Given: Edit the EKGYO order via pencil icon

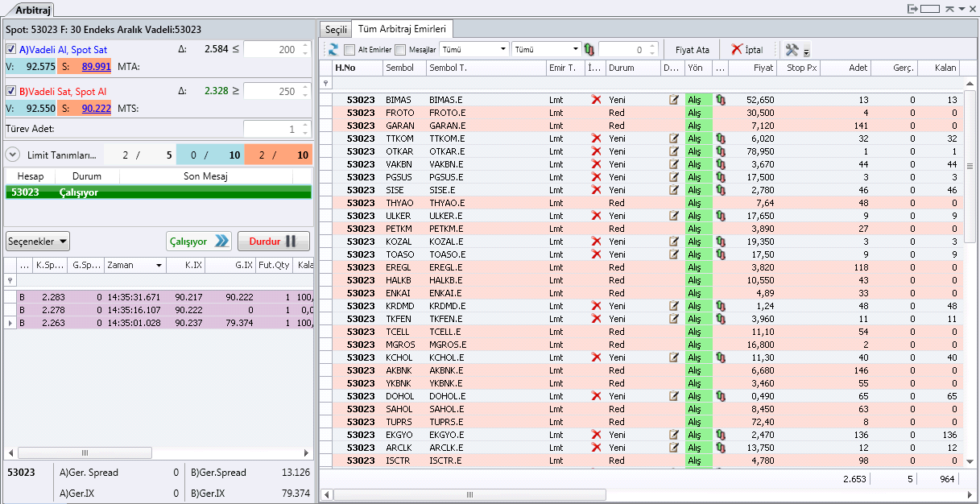Looking at the screenshot, I should pyautogui.click(x=674, y=435).
